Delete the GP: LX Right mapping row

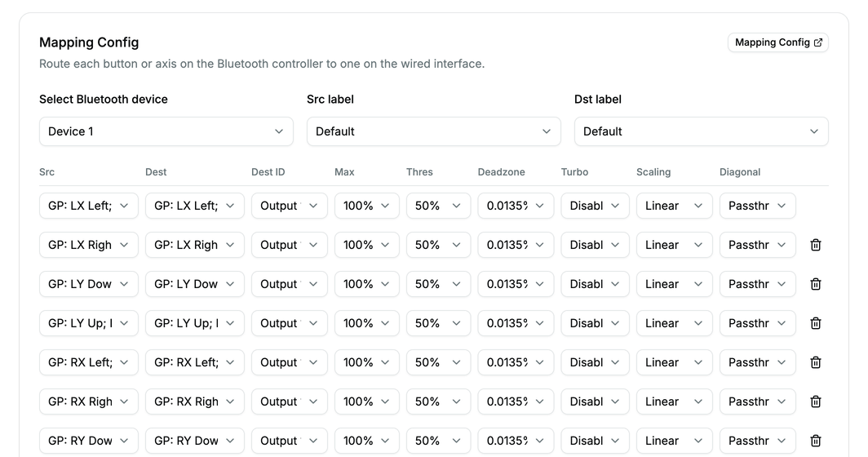coord(816,245)
